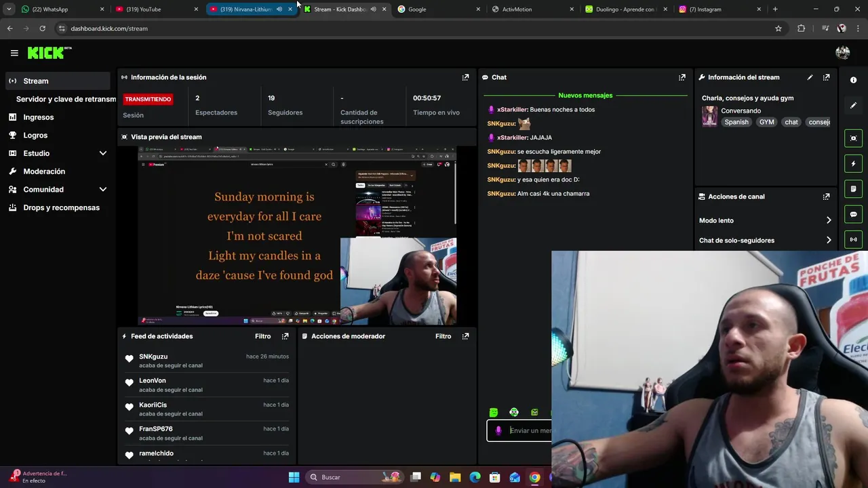Viewport: 868px width, 488px height.
Task: Open Stream in the left sidebar
Action: (x=58, y=81)
